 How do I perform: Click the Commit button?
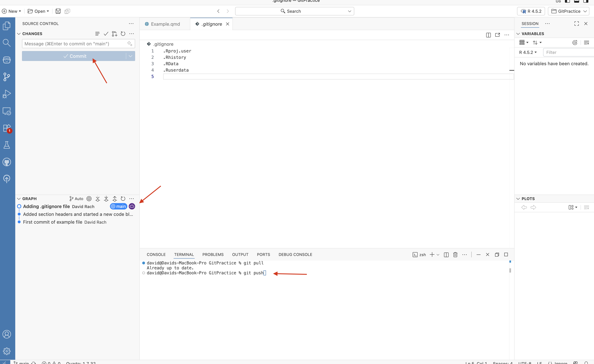[x=75, y=56]
